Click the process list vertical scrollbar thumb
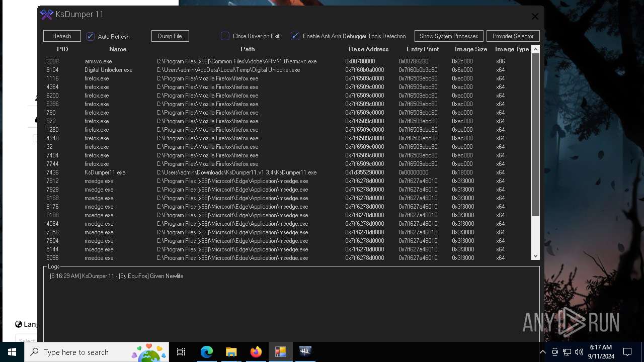 click(x=535, y=135)
